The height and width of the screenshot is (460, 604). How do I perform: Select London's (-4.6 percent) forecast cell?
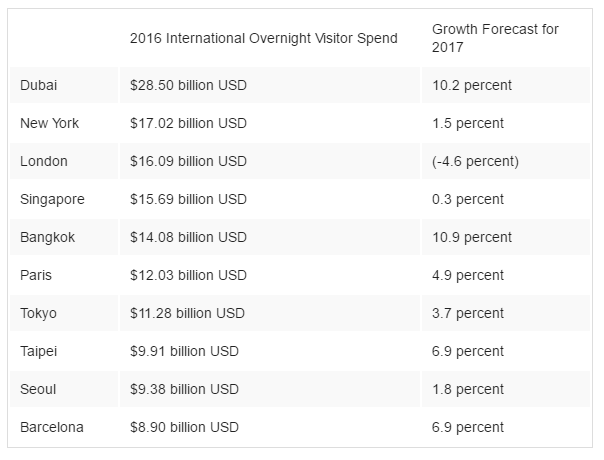click(476, 162)
